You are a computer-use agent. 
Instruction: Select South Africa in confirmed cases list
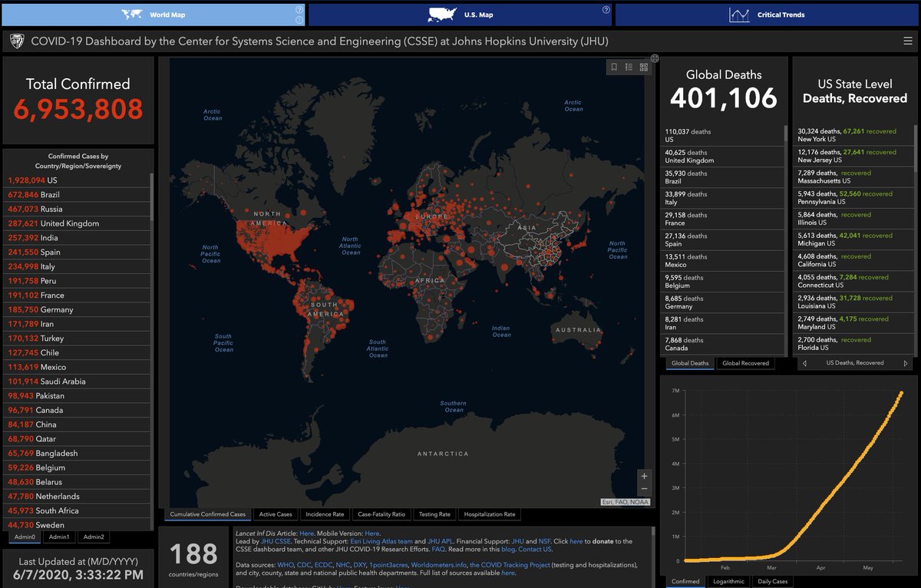coord(77,510)
